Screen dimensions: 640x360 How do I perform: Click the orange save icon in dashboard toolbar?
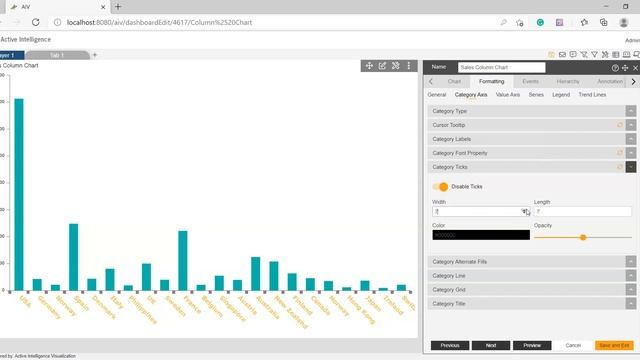pyautogui.click(x=551, y=55)
